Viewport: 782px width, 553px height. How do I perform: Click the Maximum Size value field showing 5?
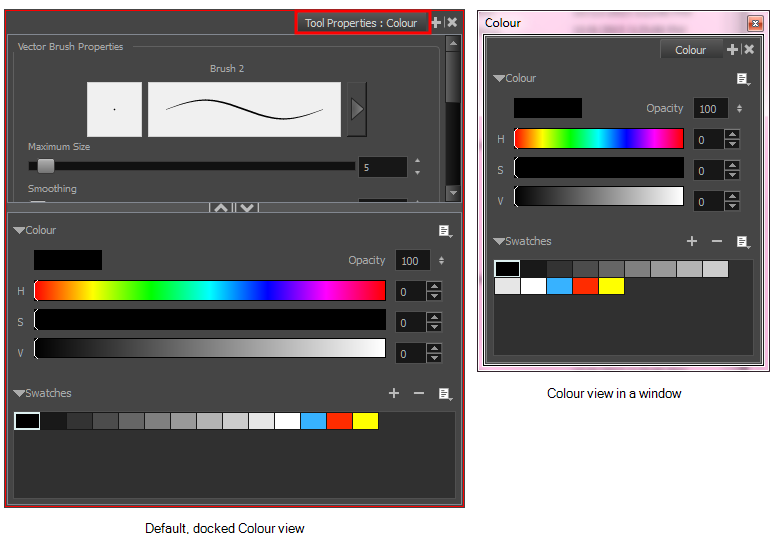(383, 167)
